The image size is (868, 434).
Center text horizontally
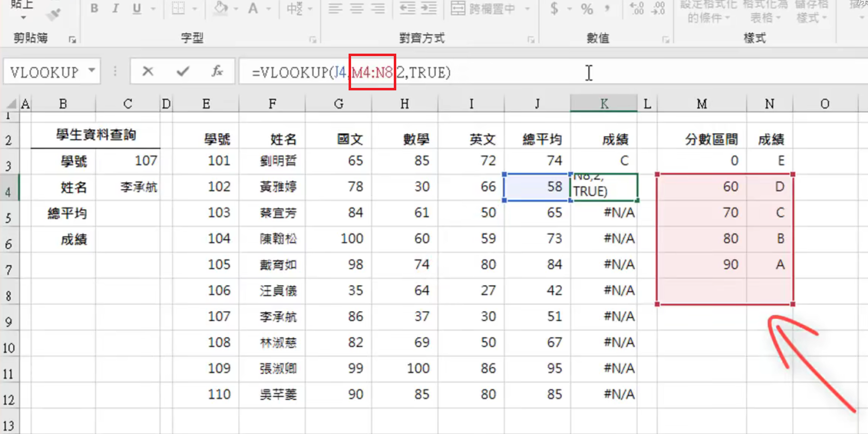[x=357, y=8]
